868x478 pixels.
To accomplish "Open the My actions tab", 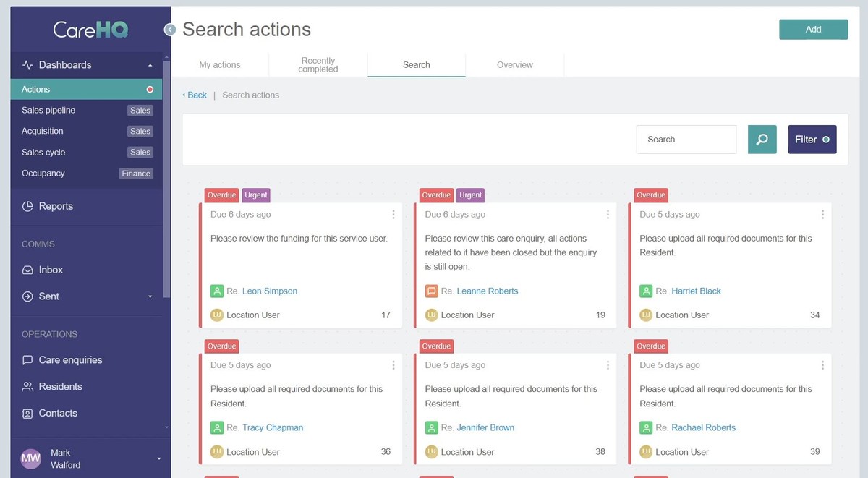I will 221,64.
